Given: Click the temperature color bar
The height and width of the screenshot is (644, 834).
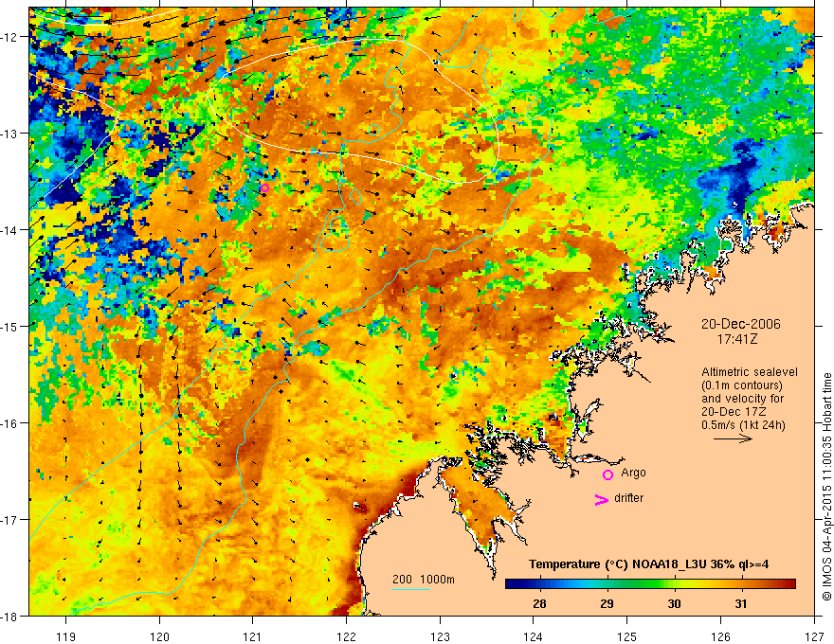Looking at the screenshot, I should (650, 583).
